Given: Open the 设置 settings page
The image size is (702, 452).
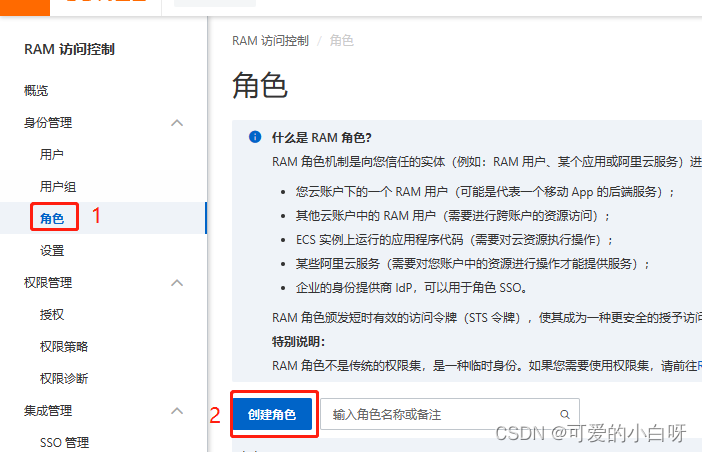Looking at the screenshot, I should click(x=52, y=251).
